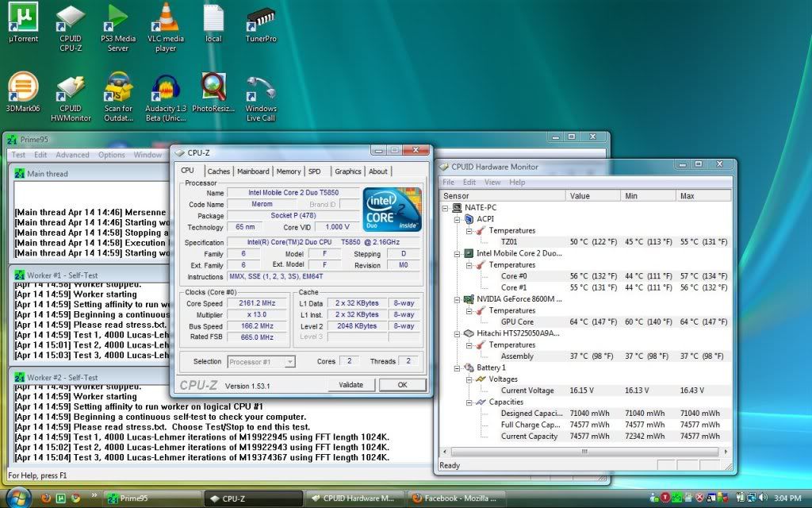Collapse the NVIDIA GeForce 8600M node
Image resolution: width=812 pixels, height=508 pixels.
458,299
